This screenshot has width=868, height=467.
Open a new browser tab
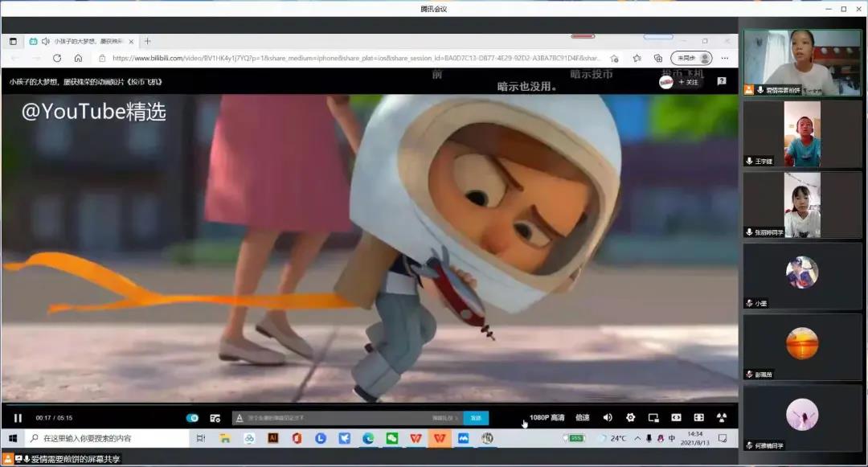click(147, 41)
